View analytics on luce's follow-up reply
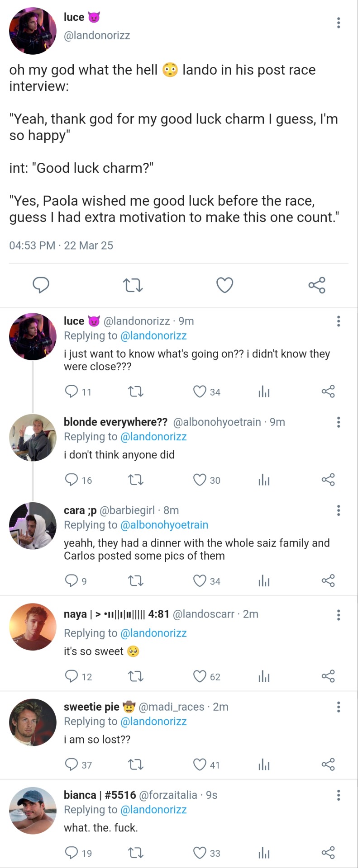The height and width of the screenshot is (868, 358). click(264, 392)
